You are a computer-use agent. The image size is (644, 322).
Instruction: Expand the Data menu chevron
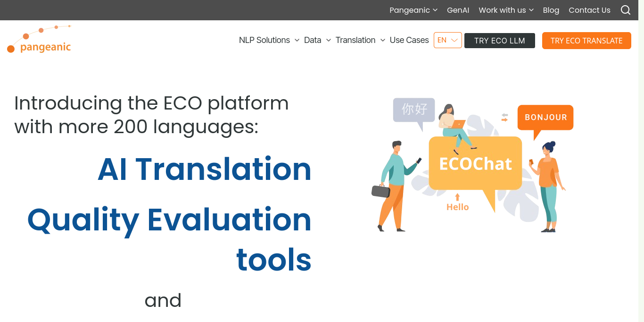click(329, 40)
